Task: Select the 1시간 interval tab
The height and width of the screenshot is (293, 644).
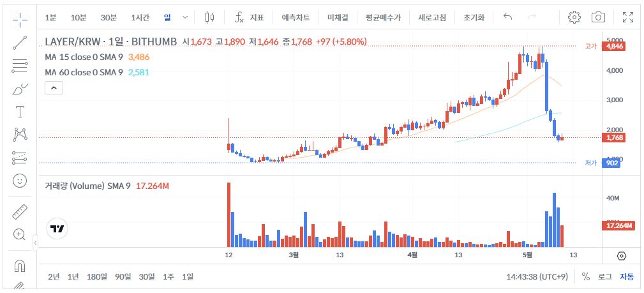Action: 140,17
